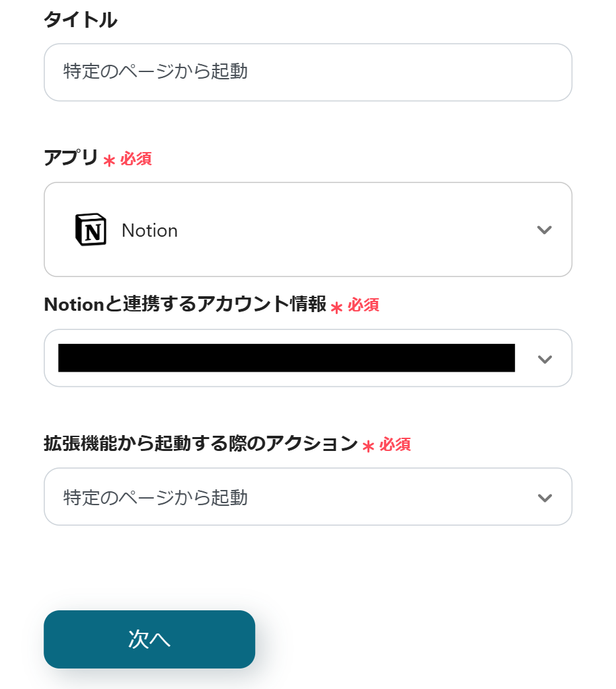
Task: Click the asterisk beside アカウント情報 label
Action: [336, 307]
